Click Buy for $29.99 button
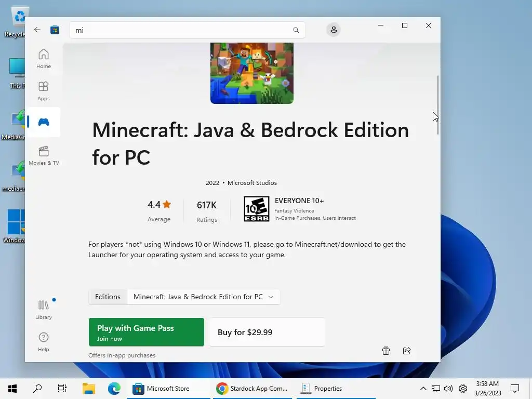This screenshot has height=399, width=532. pyautogui.click(x=267, y=332)
